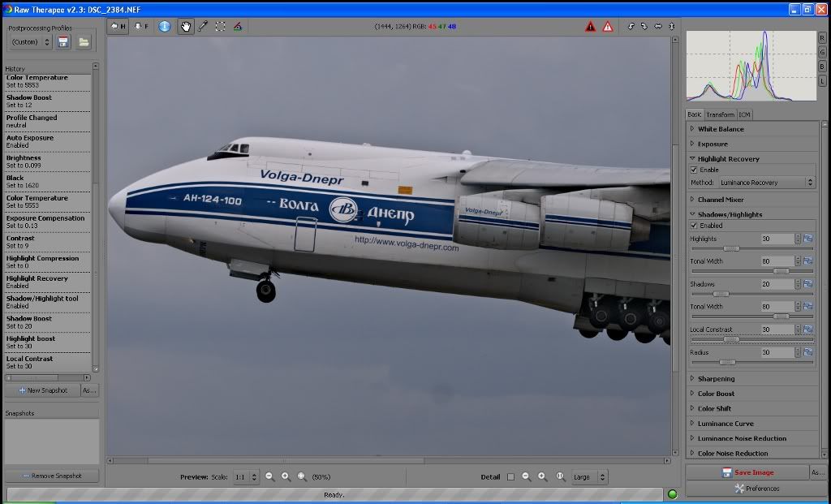Save the current postprocessing profile
Viewport: 831px width, 504px height.
click(x=63, y=42)
